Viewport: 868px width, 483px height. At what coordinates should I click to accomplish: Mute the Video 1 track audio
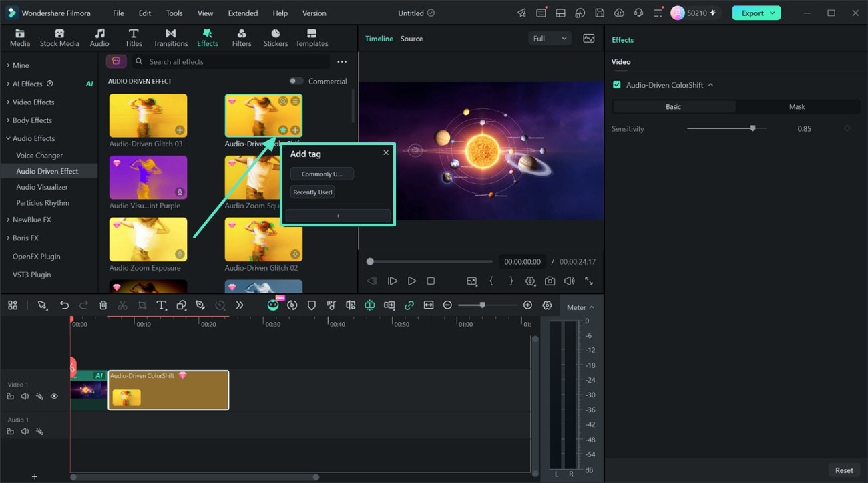coord(25,397)
